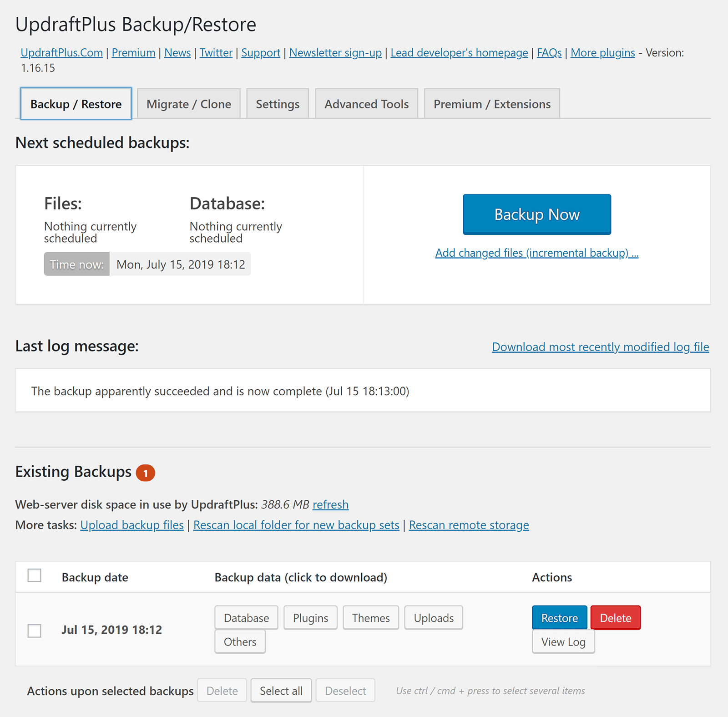Download the Uploads backup data
This screenshot has height=717, width=728.
[x=434, y=618]
